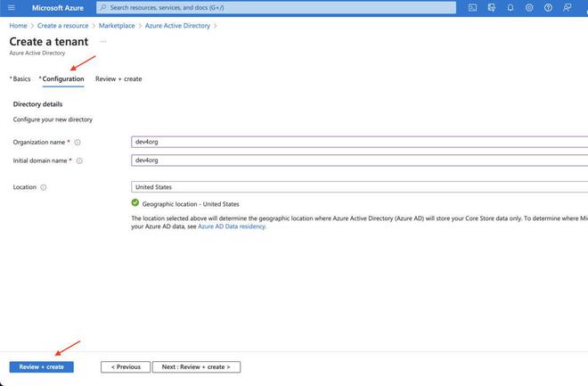Screen dimensions: 588x386
Task: Switch to the Review + create tab
Action: 118,78
